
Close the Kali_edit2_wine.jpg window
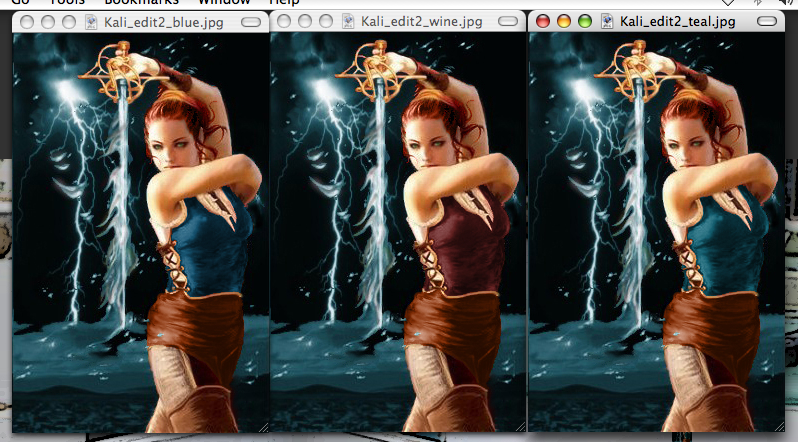[284, 21]
